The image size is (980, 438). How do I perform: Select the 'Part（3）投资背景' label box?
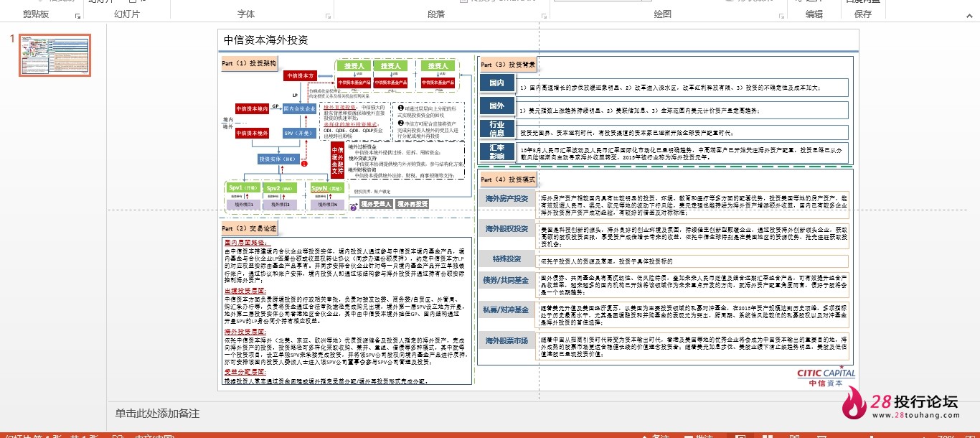point(508,65)
